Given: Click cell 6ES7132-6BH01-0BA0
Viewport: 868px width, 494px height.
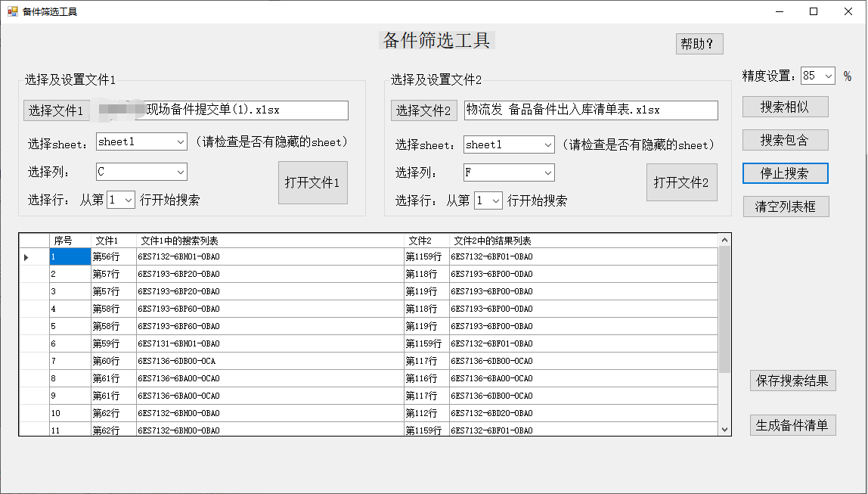Looking at the screenshot, I should (270, 257).
